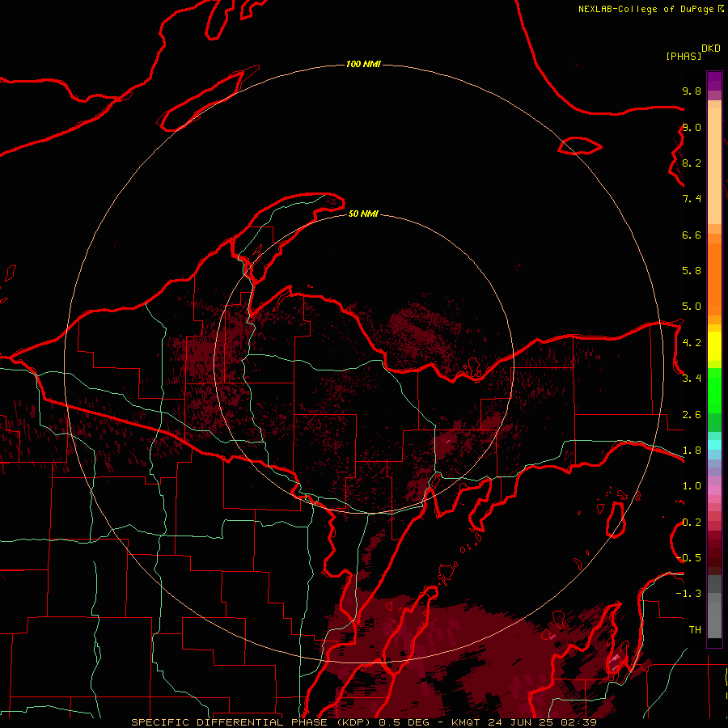Click the 100 NMI range ring label
Image resolution: width=728 pixels, height=728 pixels.
[x=363, y=64]
